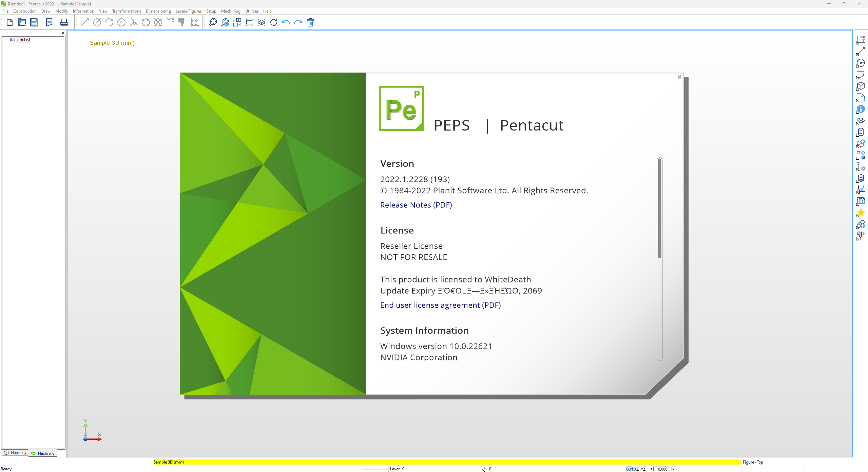Open End user license agreement (PDF)

click(440, 305)
